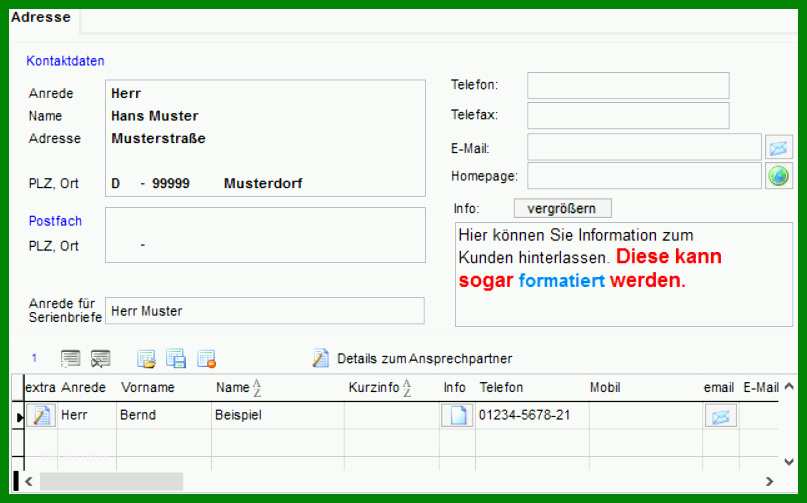Click into the Telefax input field
Viewport: 807px width, 503px height.
[628, 115]
